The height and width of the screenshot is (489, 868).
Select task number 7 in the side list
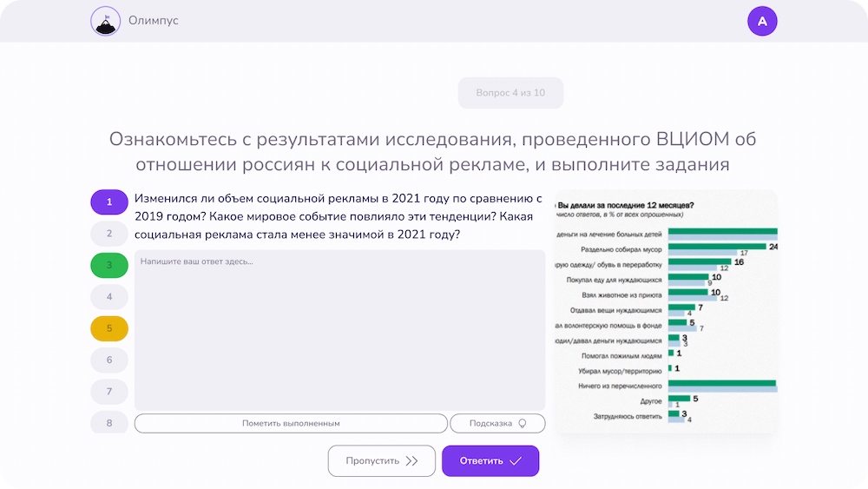click(109, 392)
